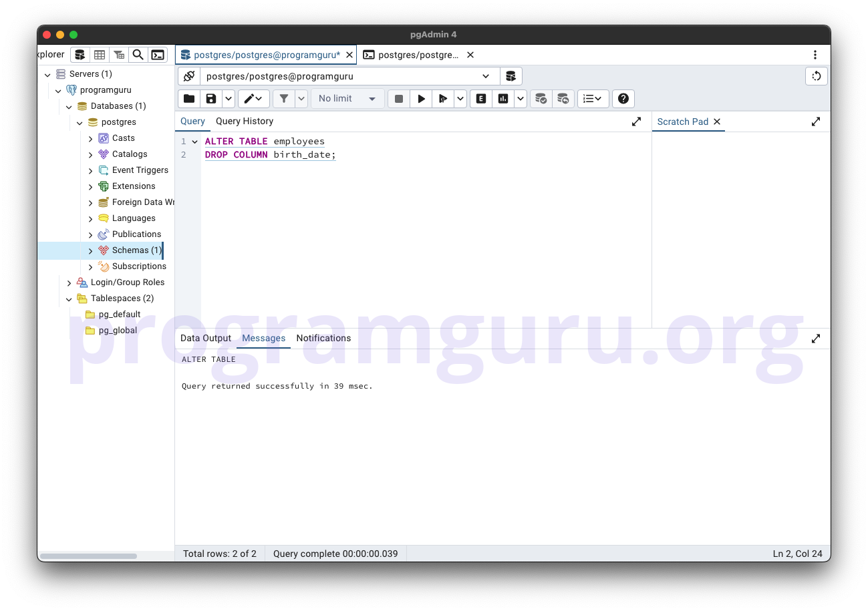
Task: Select the Subscriptions tree item
Action: 139,266
